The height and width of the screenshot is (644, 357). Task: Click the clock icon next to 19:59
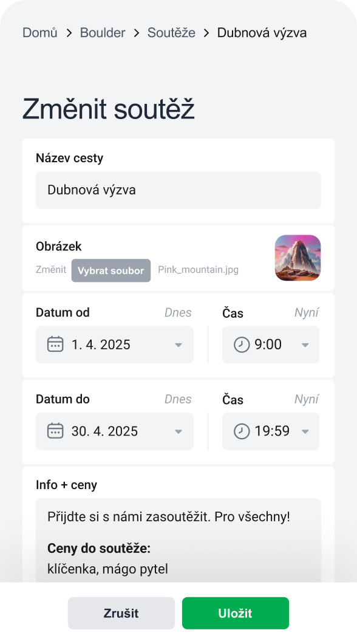[x=242, y=431]
